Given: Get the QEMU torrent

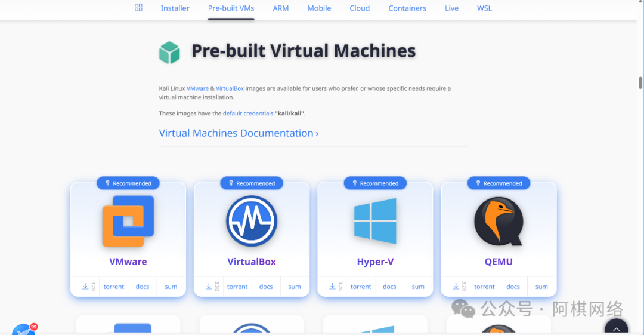Looking at the screenshot, I should click(484, 287).
